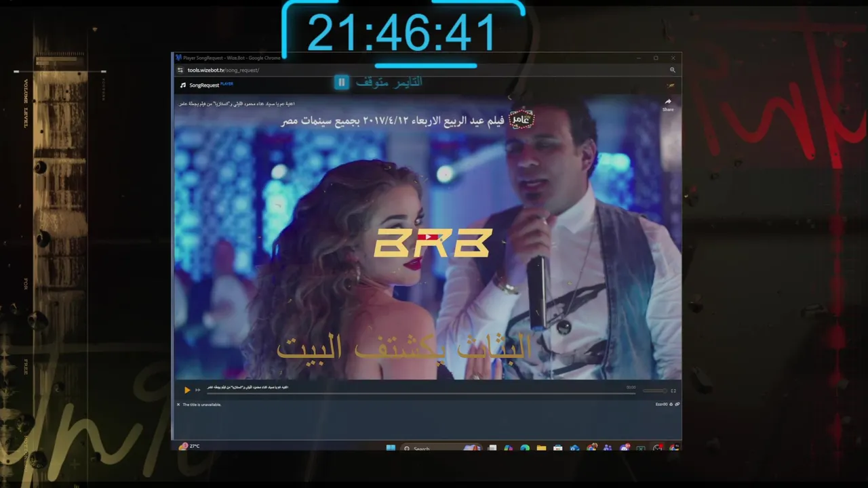Open the Windows Start menu
Screen dimensions: 868x488
391,448
